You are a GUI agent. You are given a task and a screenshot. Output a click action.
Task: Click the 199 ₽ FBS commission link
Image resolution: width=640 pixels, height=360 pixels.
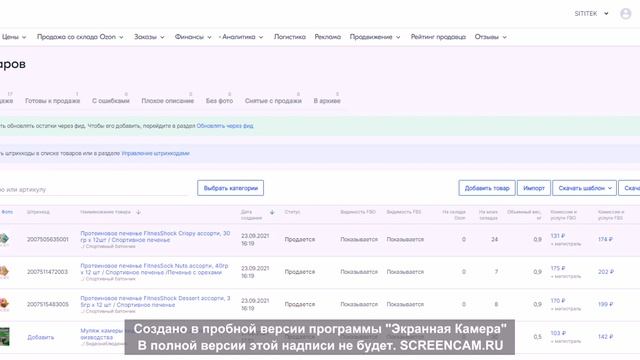(x=606, y=304)
